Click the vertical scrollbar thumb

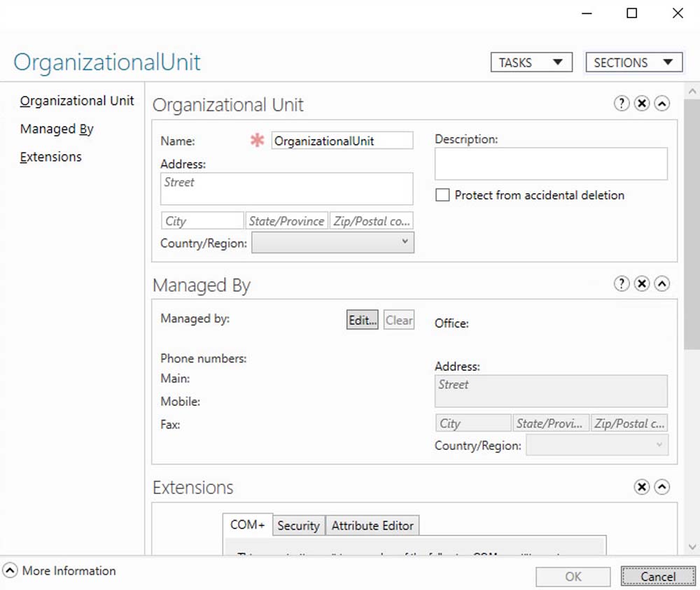pyautogui.click(x=692, y=224)
